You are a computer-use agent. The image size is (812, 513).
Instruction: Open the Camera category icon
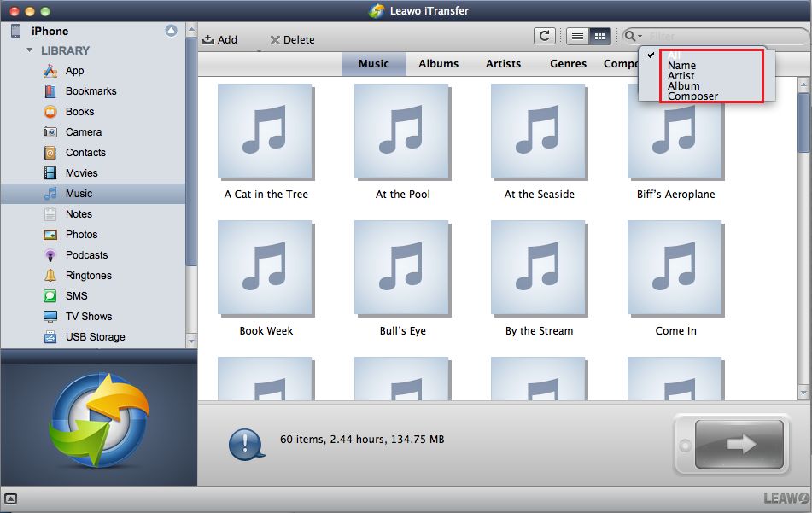click(50, 132)
